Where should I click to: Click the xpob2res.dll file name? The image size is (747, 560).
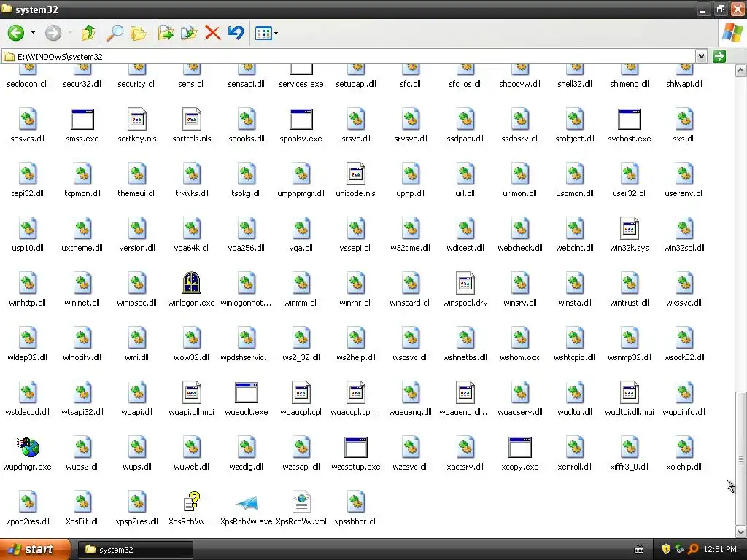click(28, 521)
